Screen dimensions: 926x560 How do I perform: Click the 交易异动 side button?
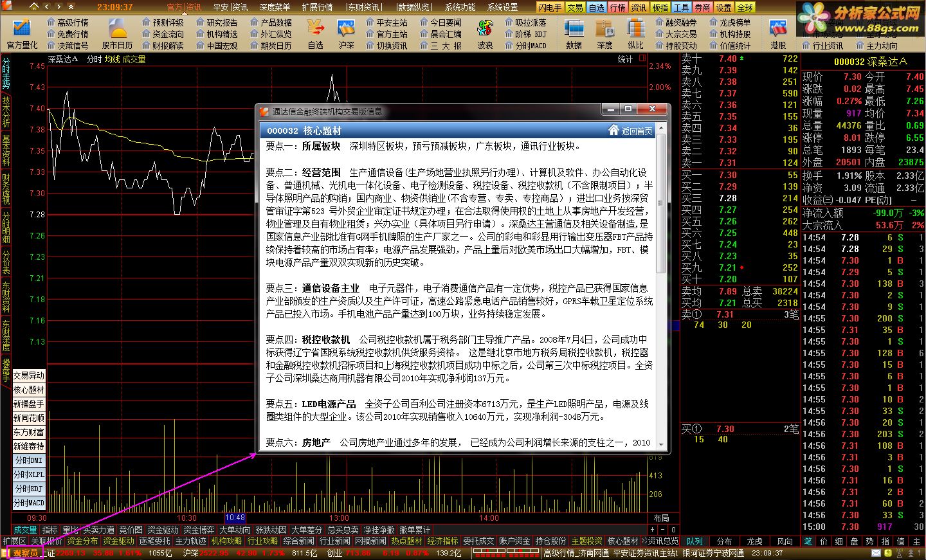pyautogui.click(x=29, y=375)
